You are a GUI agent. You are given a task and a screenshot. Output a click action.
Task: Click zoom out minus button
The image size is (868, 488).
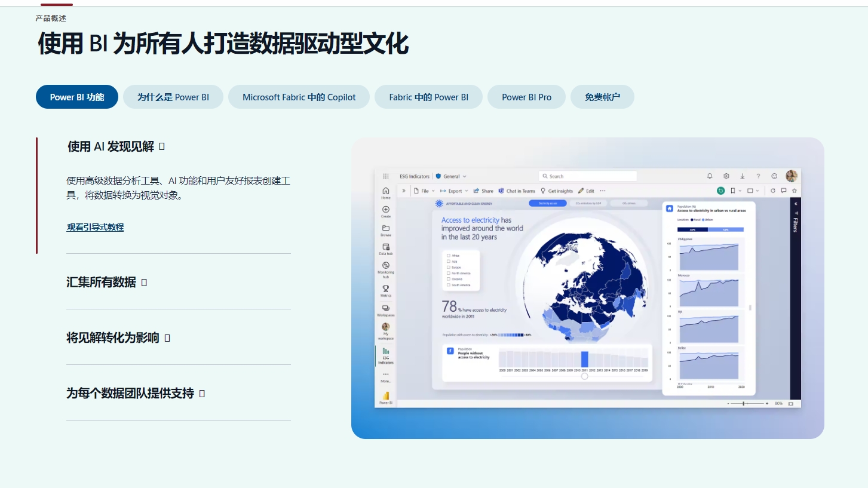pyautogui.click(x=728, y=404)
